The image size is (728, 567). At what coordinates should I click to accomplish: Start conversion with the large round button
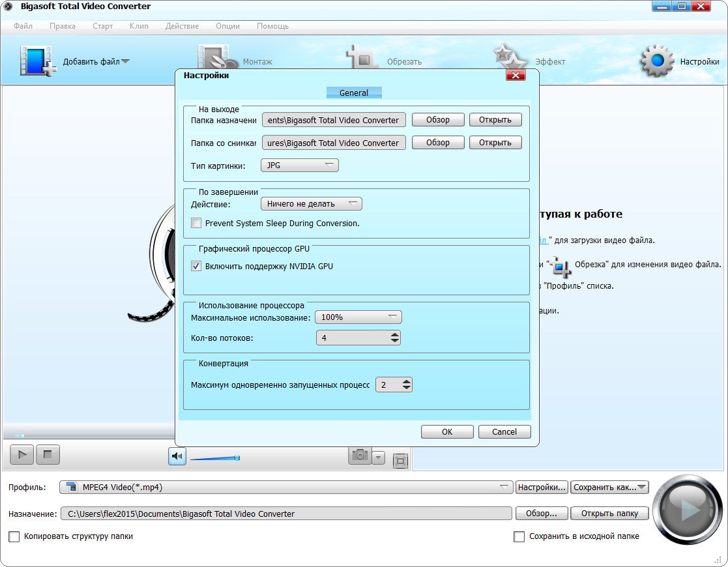[x=687, y=510]
